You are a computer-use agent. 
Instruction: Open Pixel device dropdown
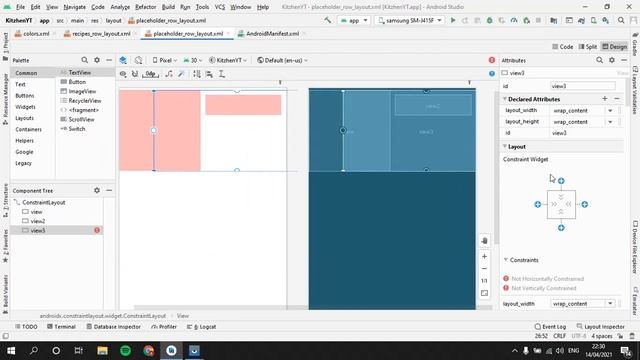(164, 60)
